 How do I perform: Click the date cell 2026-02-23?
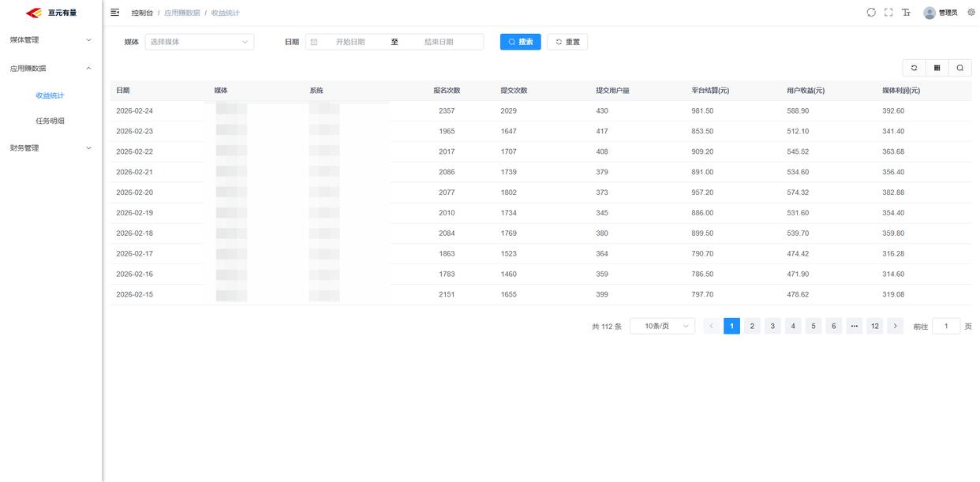pyautogui.click(x=134, y=132)
